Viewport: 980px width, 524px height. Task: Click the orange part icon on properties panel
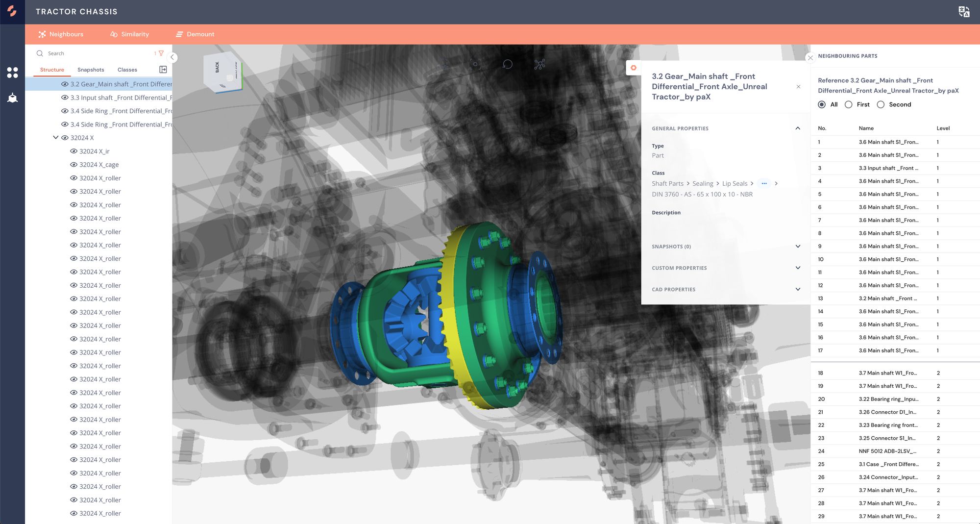click(x=634, y=68)
